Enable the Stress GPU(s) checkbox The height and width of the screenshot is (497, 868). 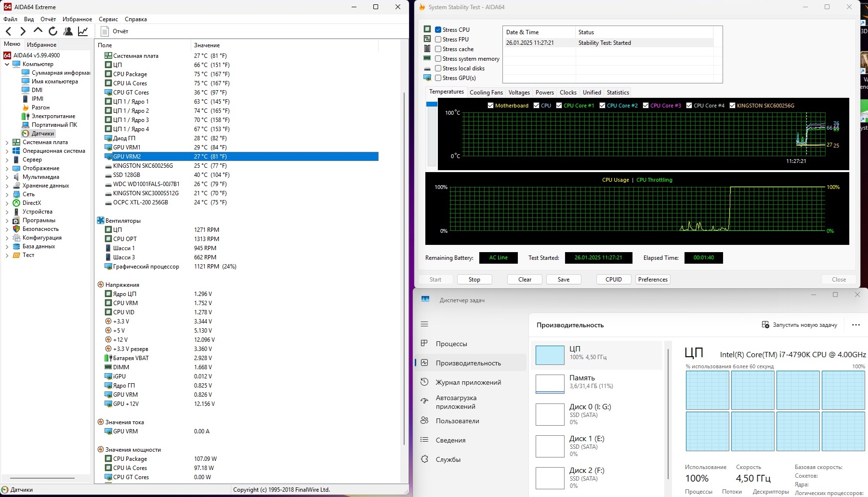(x=438, y=78)
